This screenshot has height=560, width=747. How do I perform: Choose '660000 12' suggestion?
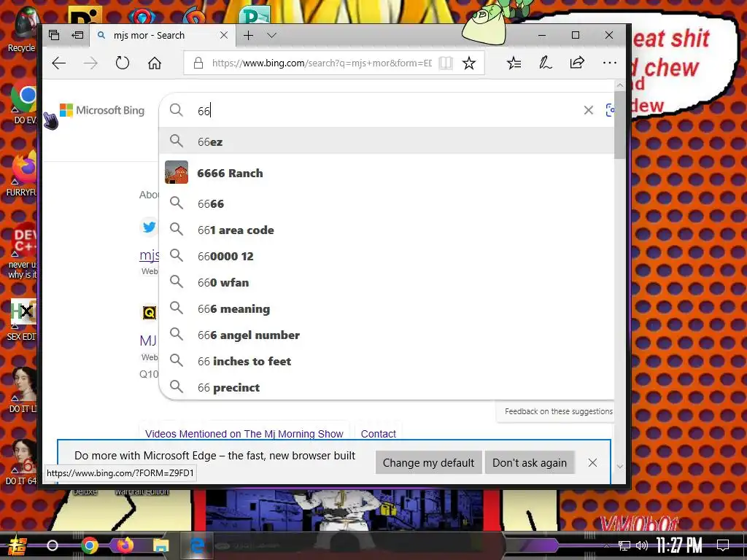387,256
